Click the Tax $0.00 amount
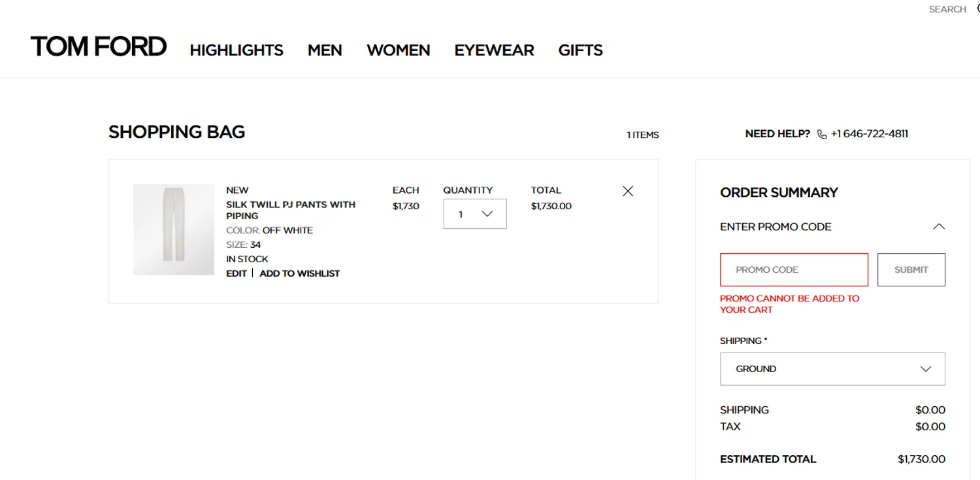This screenshot has width=980, height=480. [930, 426]
